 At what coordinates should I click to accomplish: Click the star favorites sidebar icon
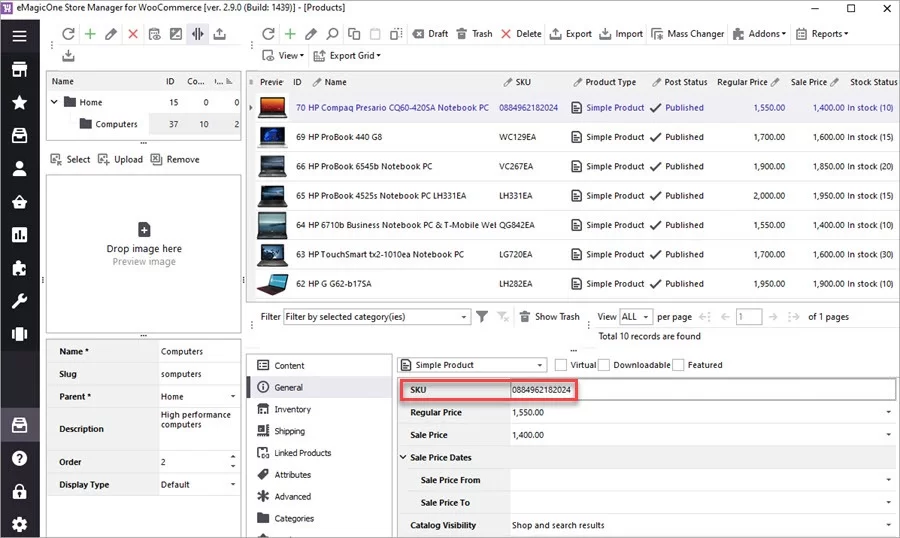(x=19, y=102)
